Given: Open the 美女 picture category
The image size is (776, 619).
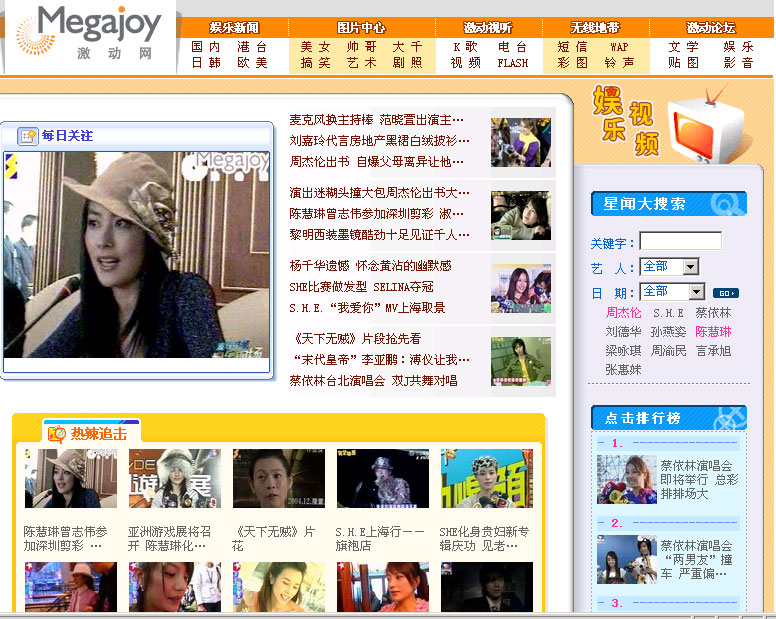Looking at the screenshot, I should click(x=315, y=47).
